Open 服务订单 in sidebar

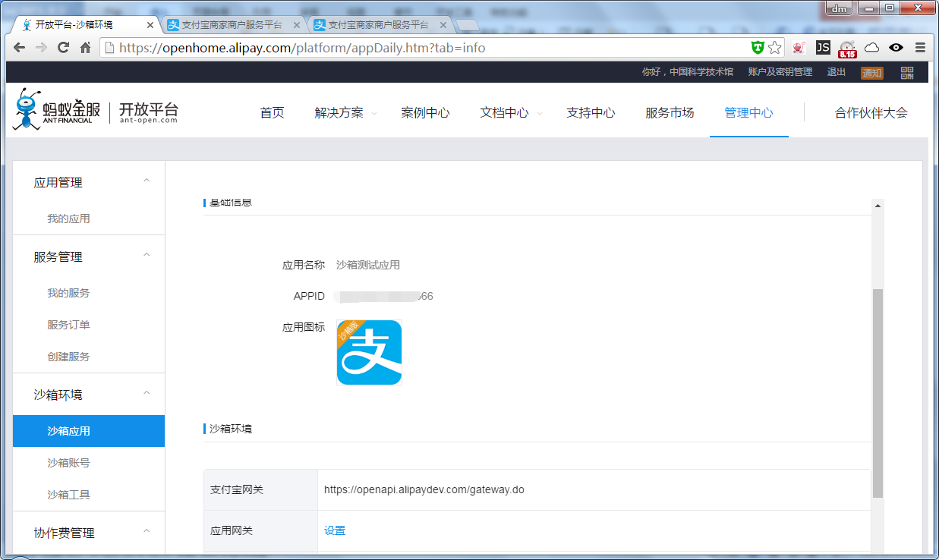pos(68,325)
